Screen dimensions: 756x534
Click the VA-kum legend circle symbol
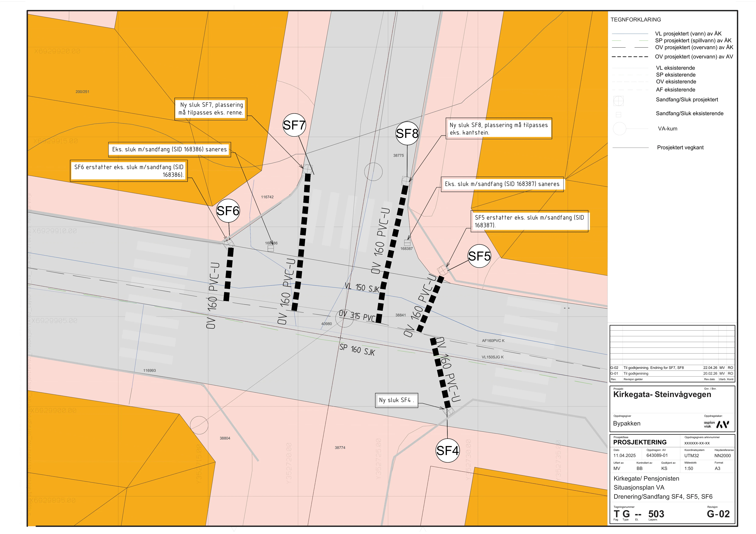point(619,129)
